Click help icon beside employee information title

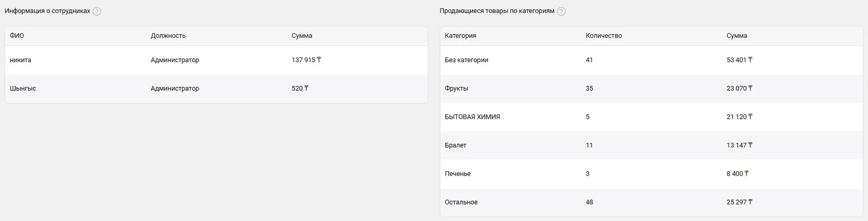97,11
